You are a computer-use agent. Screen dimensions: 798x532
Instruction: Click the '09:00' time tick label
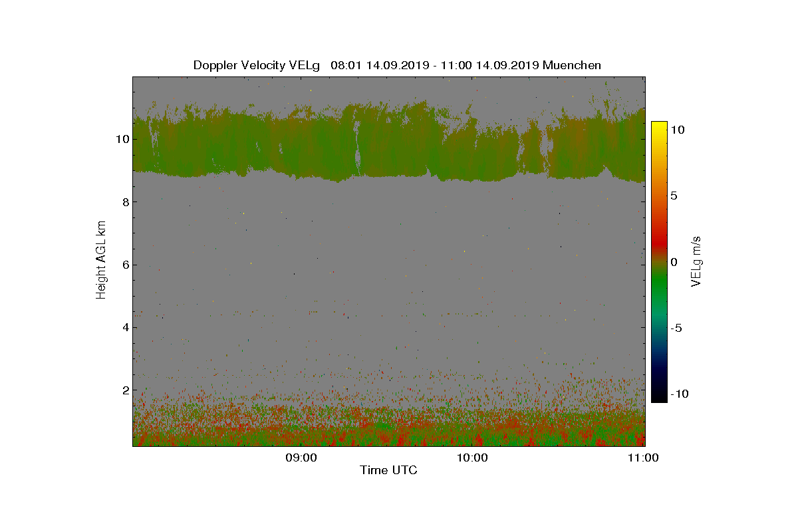tap(302, 458)
